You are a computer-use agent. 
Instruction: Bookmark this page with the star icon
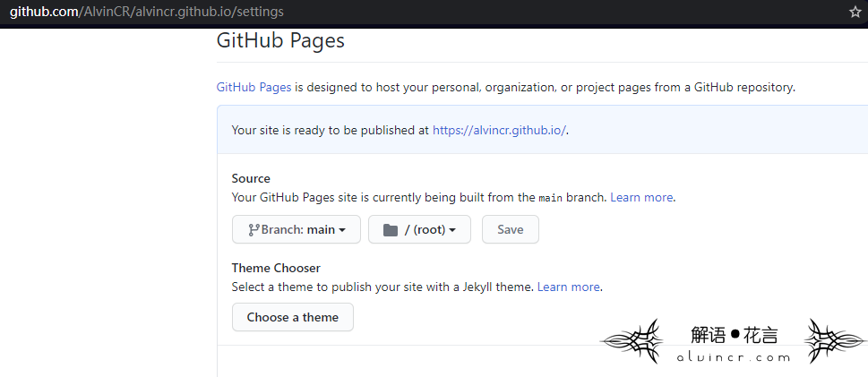point(855,12)
